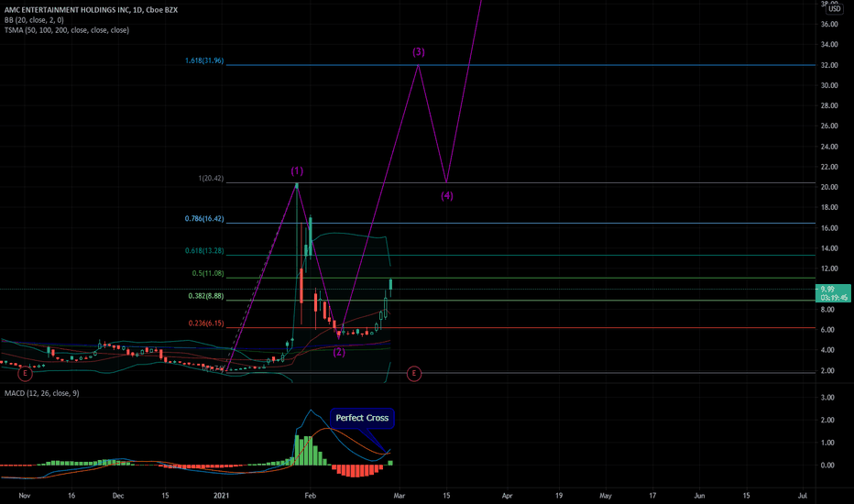Select the MACD (12, 26, close, 9) label
854x504 pixels.
(x=42, y=393)
